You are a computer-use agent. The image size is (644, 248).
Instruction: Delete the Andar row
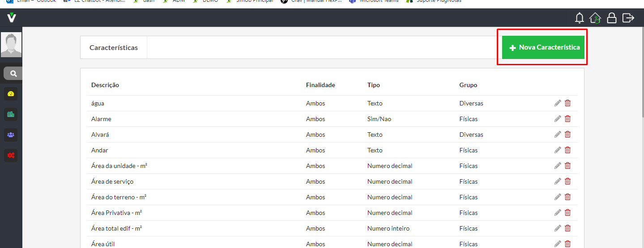pos(567,150)
